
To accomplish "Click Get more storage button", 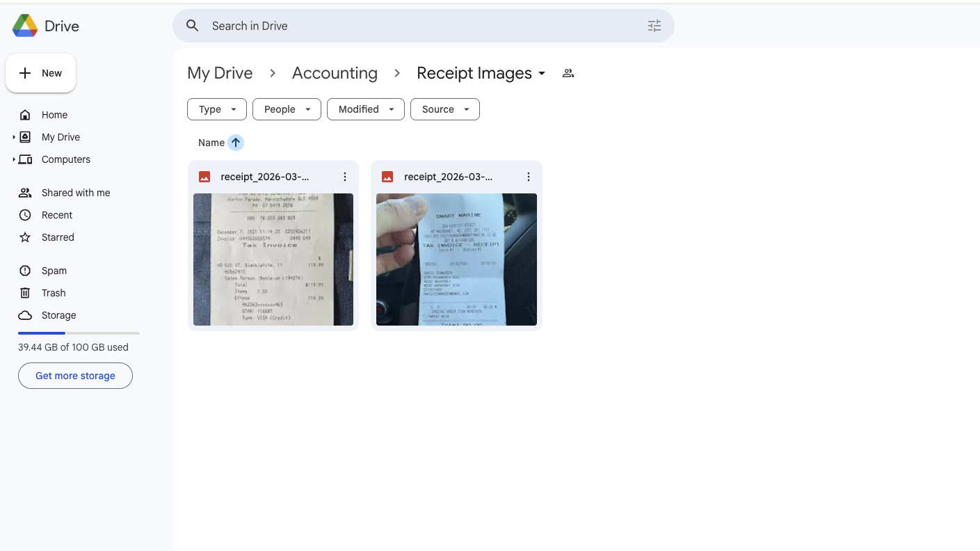I will [x=75, y=376].
